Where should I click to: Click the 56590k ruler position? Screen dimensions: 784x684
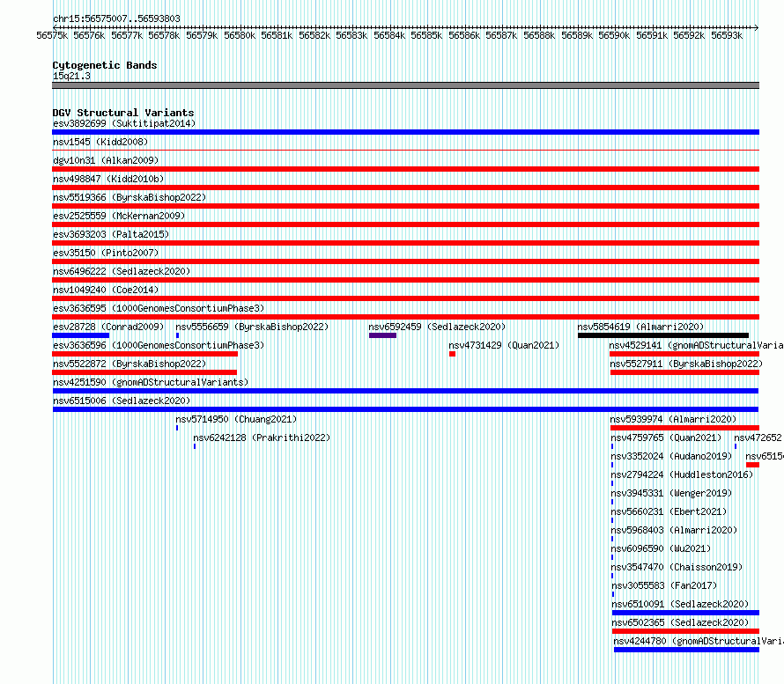pyautogui.click(x=614, y=35)
